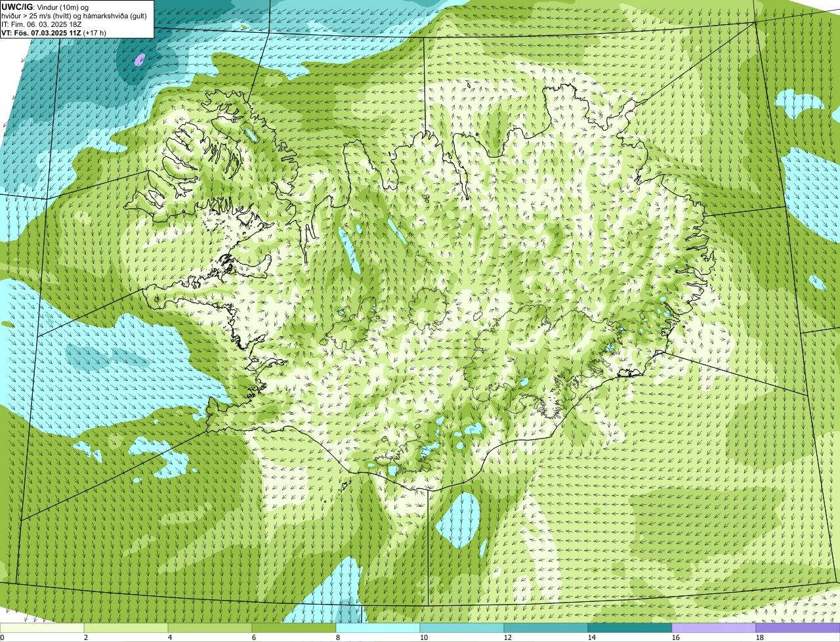Click the scale label '14'
This screenshot has width=840, height=642.
(x=592, y=637)
